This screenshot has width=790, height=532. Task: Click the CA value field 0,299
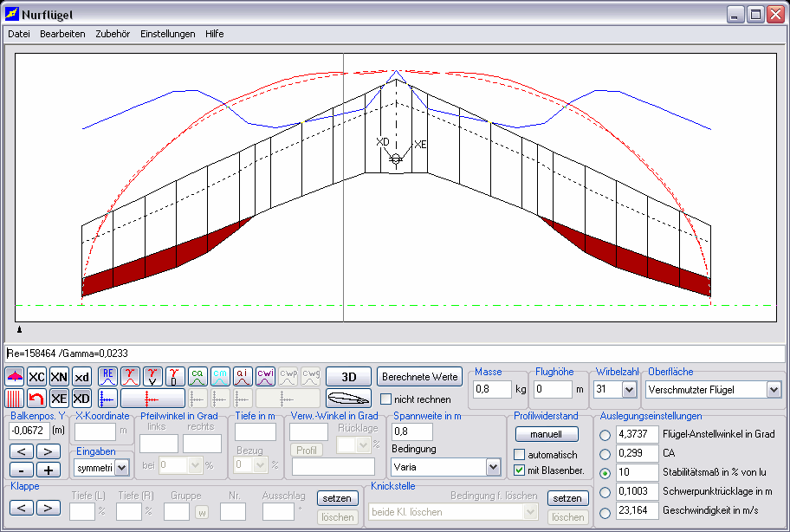[x=638, y=453]
